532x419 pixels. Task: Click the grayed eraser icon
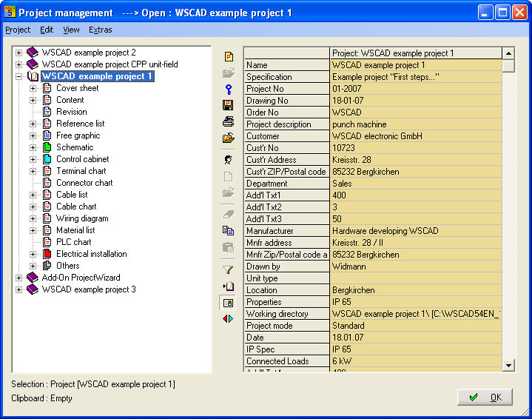point(229,214)
